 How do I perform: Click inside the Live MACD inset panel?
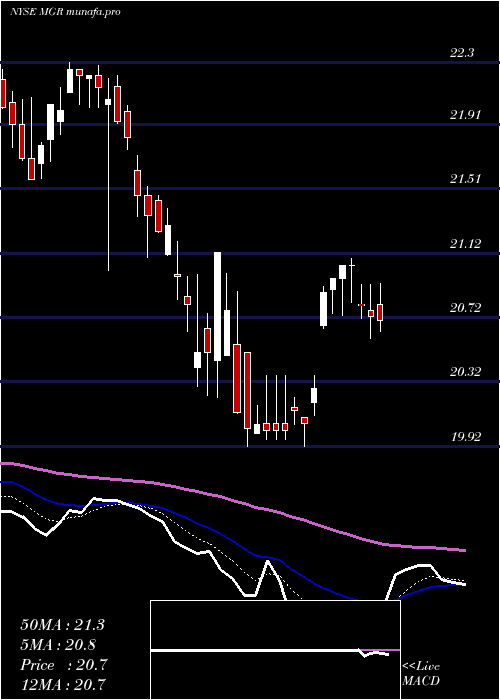pyautogui.click(x=275, y=650)
